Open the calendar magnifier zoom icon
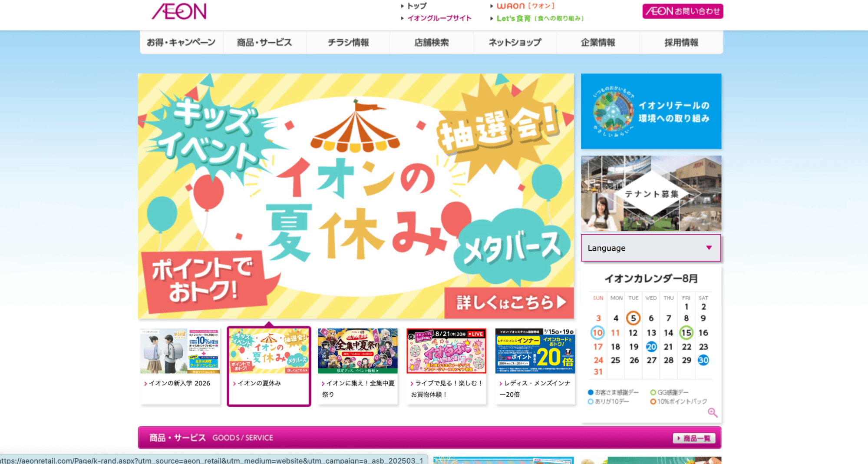 [x=713, y=413]
